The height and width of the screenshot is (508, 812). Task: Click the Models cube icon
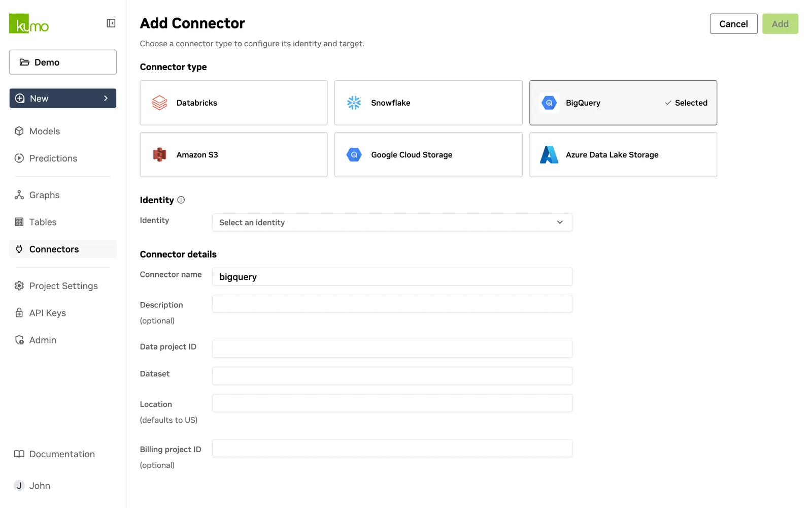pos(19,131)
